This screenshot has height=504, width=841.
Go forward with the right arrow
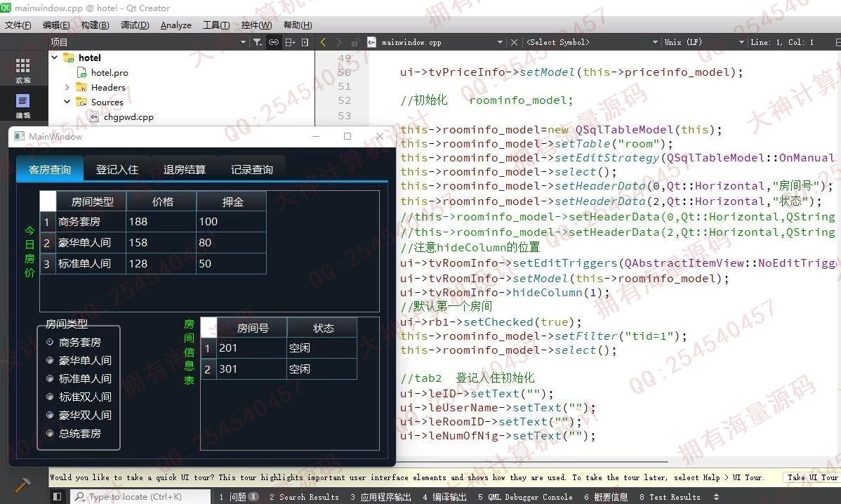(338, 42)
